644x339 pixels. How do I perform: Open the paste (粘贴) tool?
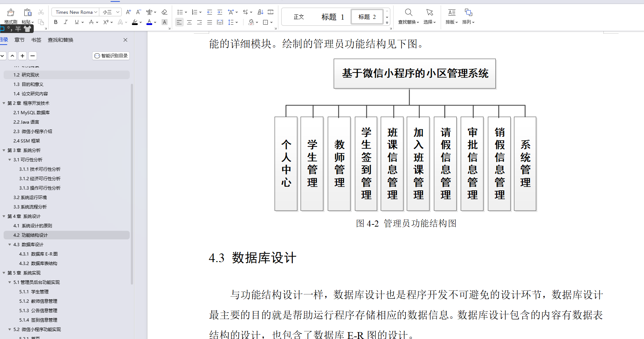(27, 15)
